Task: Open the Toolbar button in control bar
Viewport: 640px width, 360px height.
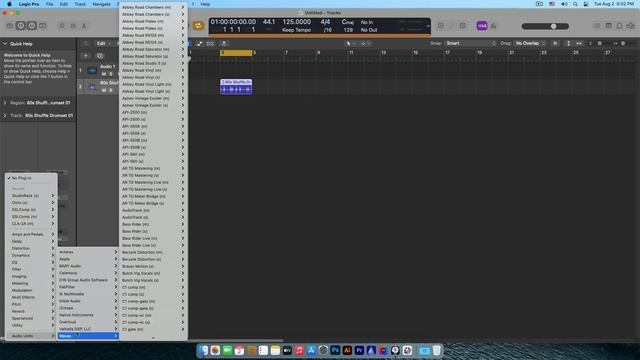Action: click(x=42, y=26)
